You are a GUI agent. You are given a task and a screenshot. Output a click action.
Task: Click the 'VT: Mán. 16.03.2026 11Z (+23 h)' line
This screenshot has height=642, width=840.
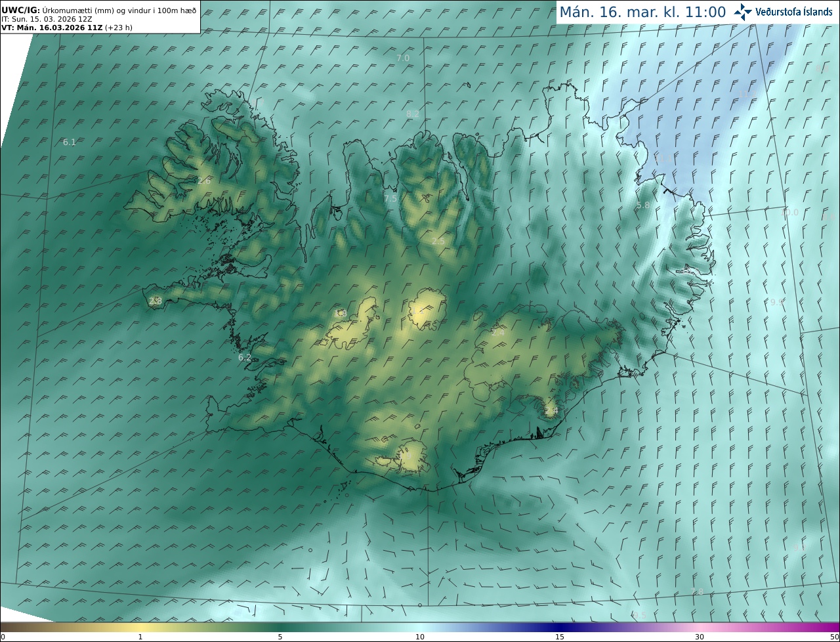click(67, 28)
